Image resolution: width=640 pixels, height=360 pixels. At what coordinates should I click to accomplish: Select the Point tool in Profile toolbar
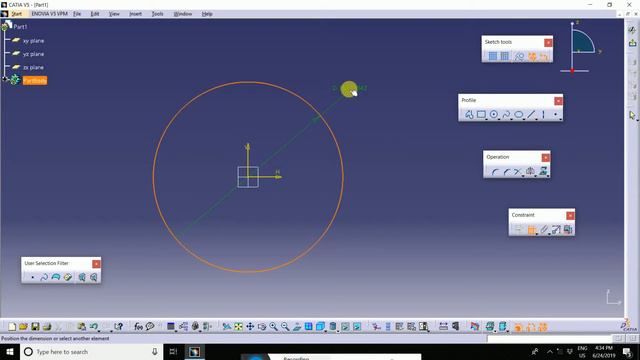(556, 115)
